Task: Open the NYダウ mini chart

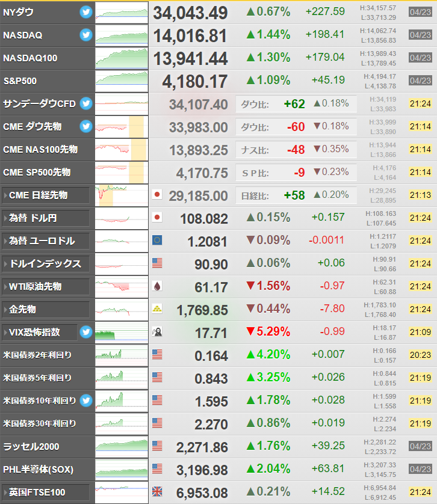Action: coord(122,13)
